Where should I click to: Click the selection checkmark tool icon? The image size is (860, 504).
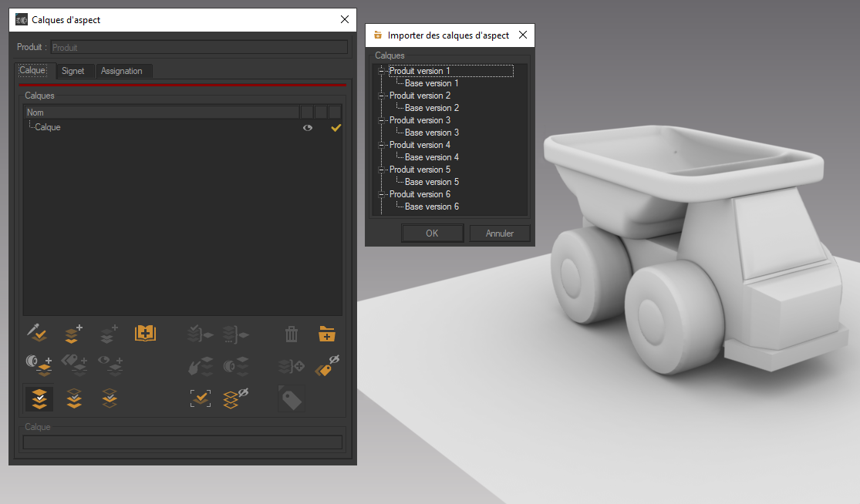tap(201, 398)
